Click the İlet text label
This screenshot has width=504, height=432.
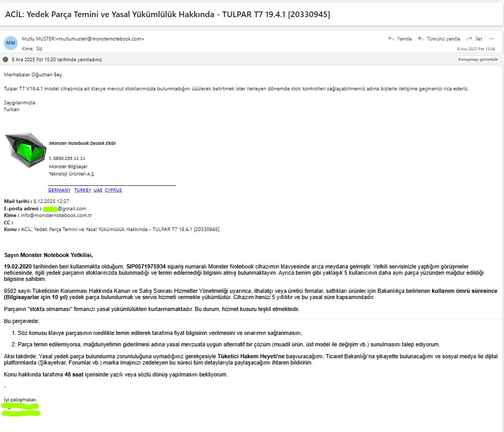point(479,39)
